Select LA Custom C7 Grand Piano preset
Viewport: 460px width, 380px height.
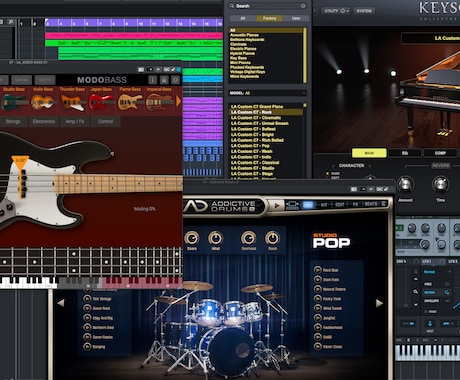(x=257, y=107)
